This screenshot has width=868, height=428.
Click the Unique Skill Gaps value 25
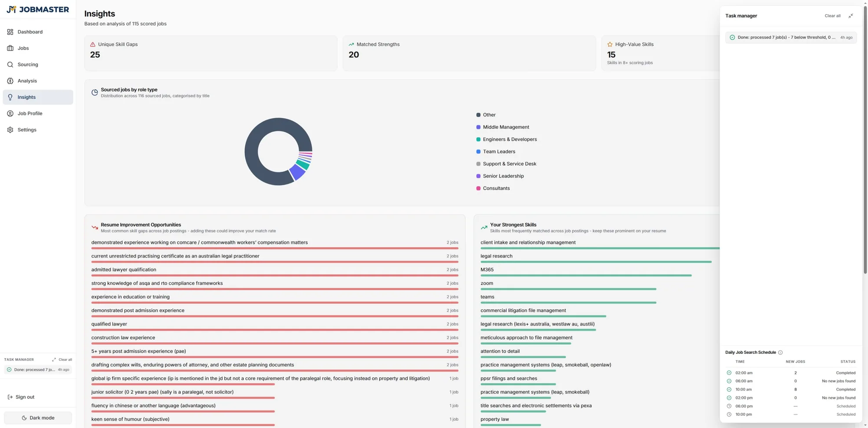point(95,55)
